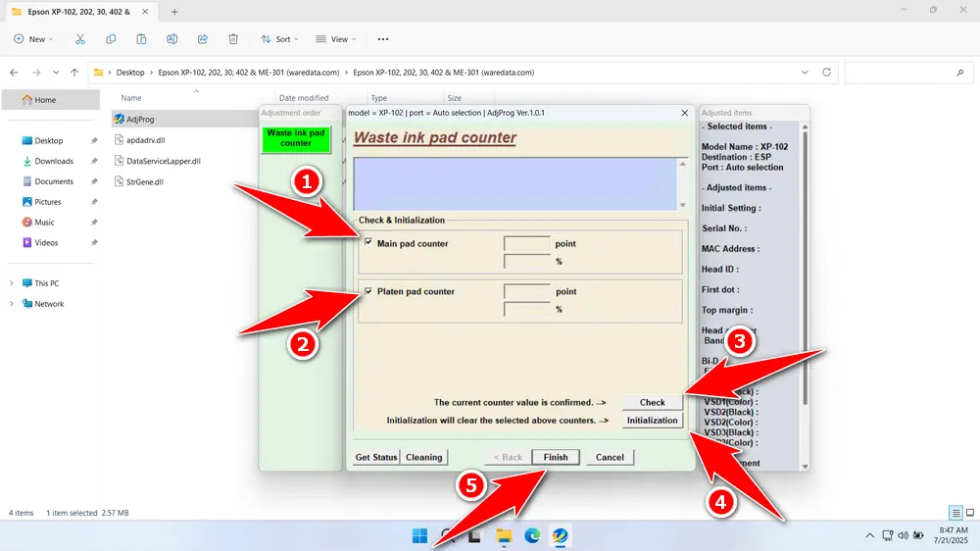Close the Explorer tab
The width and height of the screenshot is (980, 551).
pos(145,12)
